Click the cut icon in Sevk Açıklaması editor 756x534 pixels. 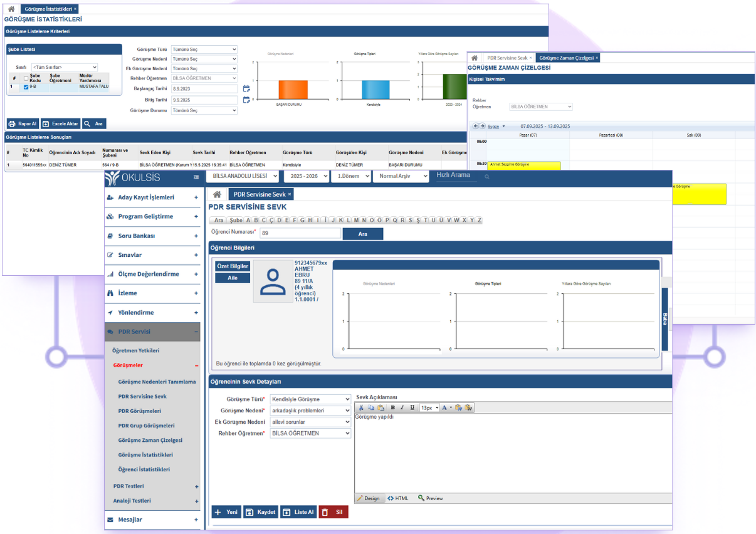point(361,407)
